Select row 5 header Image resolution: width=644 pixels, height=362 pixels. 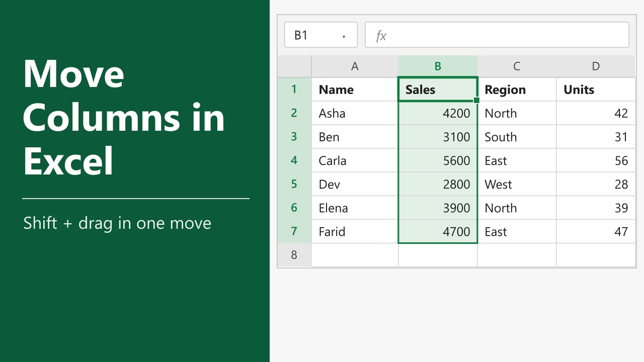[294, 184]
